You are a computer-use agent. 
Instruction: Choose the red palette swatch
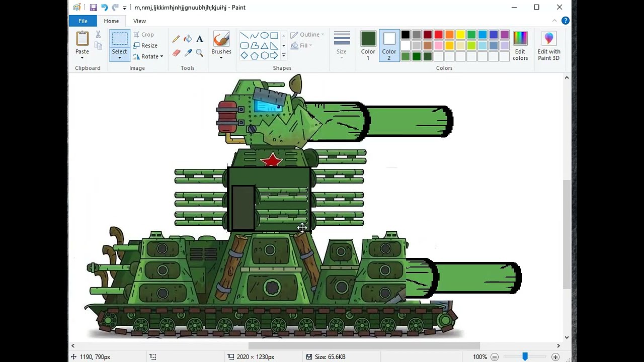[439, 35]
